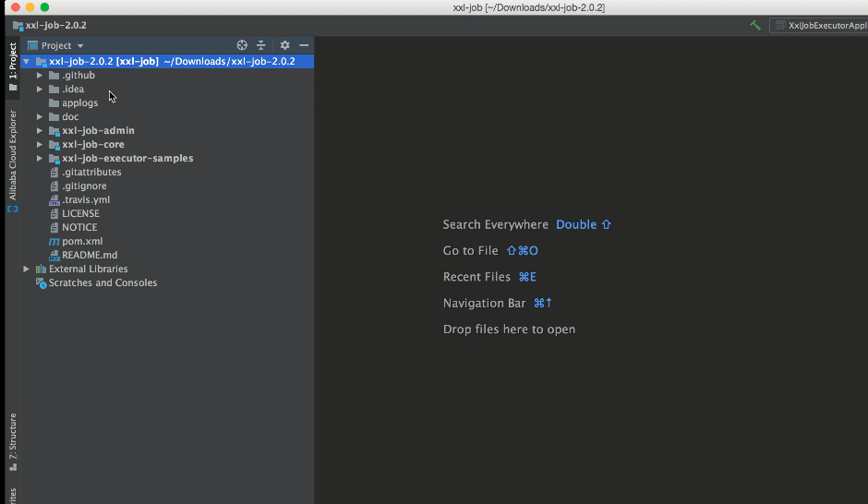The width and height of the screenshot is (868, 504).
Task: Select the .gitattributes file name
Action: [91, 172]
